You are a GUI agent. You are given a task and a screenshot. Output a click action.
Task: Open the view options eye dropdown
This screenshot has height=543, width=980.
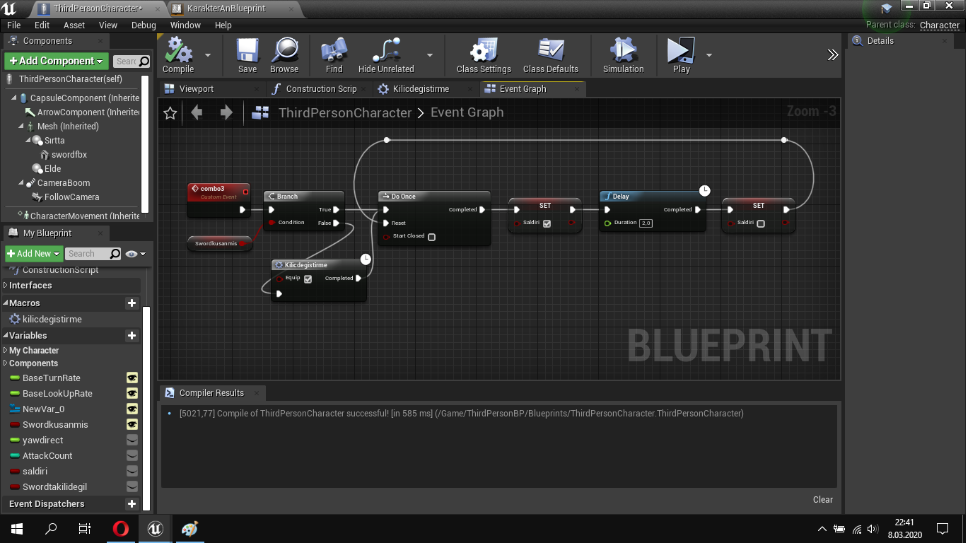pos(135,254)
